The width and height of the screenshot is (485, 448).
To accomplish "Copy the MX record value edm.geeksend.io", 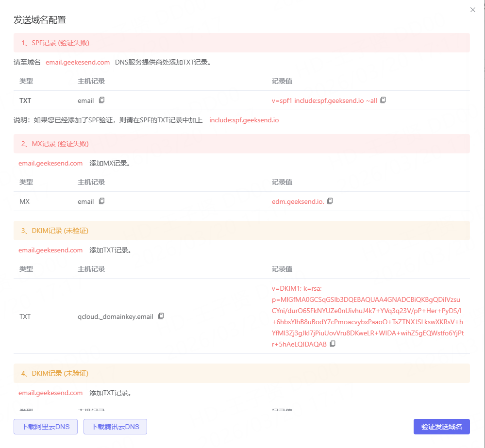I will (330, 201).
